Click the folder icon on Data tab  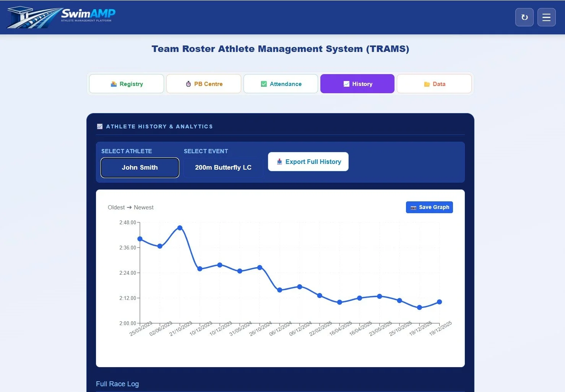[427, 84]
